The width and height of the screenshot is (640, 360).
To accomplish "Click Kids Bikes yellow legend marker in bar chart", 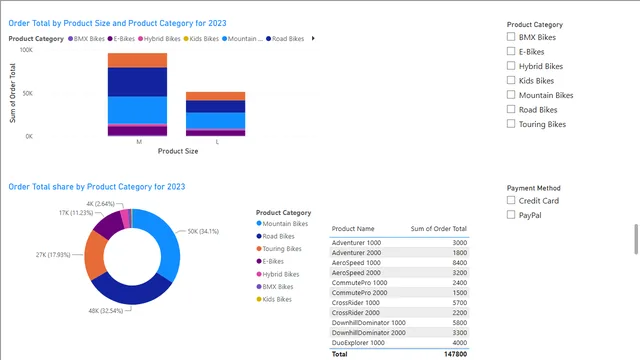I will point(186,39).
